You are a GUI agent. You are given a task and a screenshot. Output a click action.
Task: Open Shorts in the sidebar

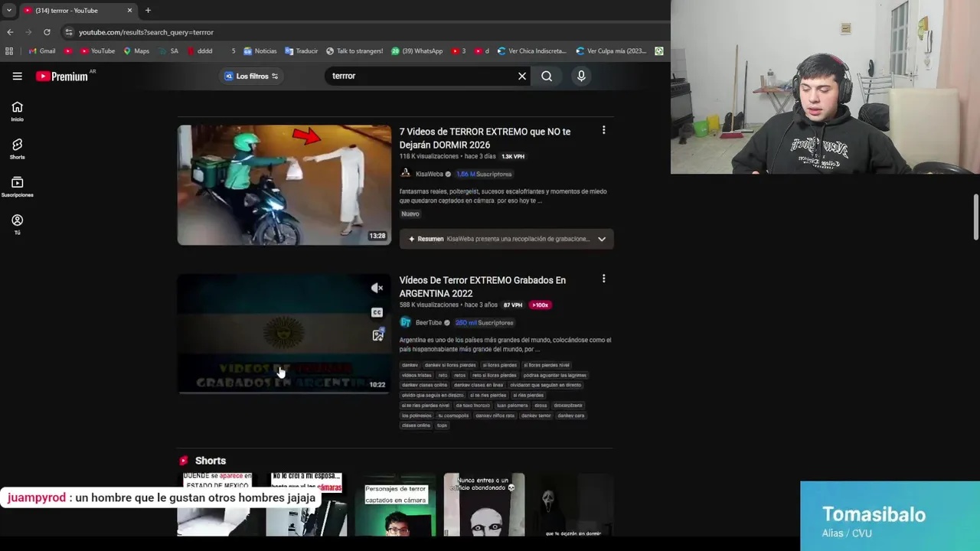pos(17,149)
